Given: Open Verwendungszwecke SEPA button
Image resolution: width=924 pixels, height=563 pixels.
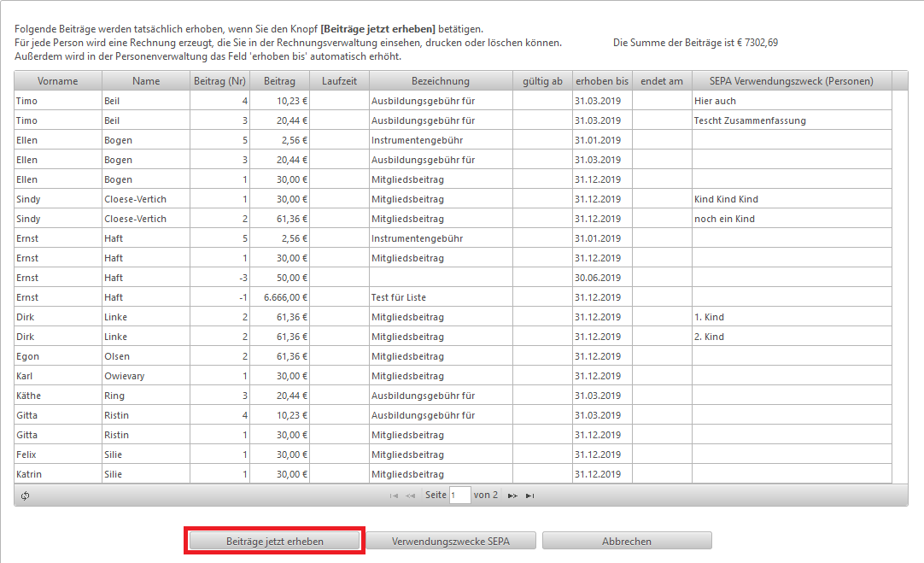Looking at the screenshot, I should (x=451, y=541).
